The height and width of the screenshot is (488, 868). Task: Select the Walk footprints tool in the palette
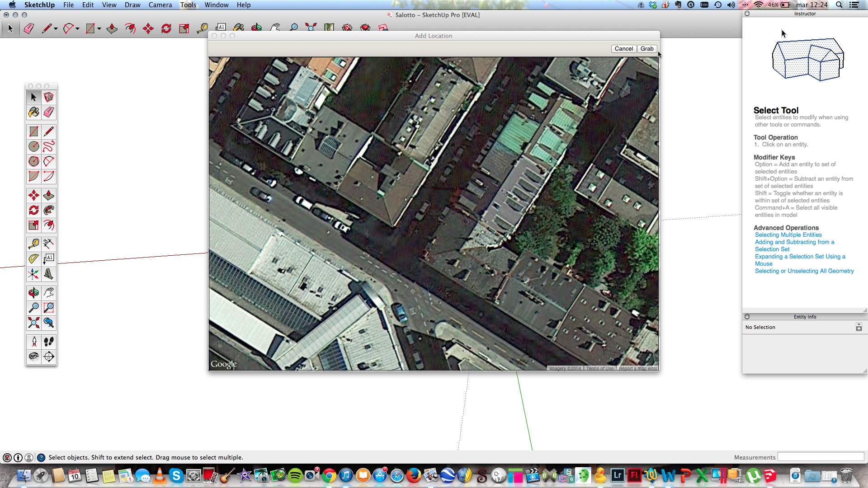click(49, 342)
